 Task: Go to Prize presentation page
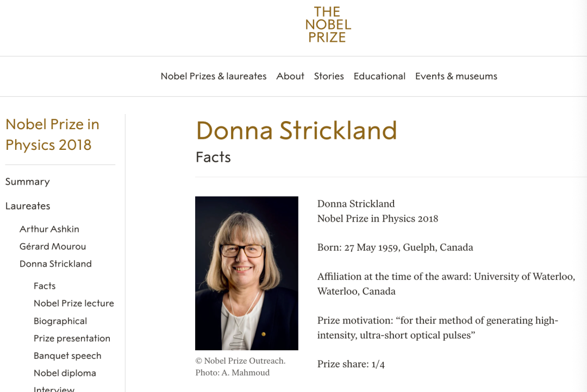[x=72, y=338]
